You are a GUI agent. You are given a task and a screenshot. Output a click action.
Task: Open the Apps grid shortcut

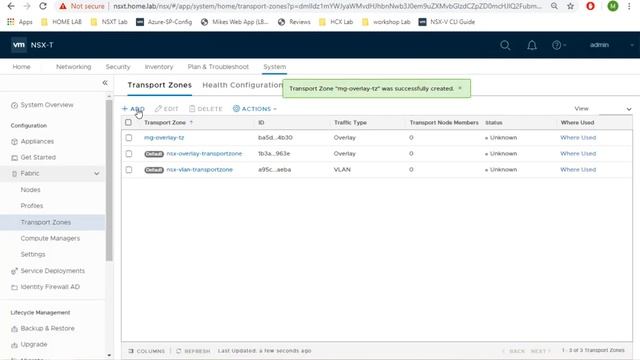point(20,22)
